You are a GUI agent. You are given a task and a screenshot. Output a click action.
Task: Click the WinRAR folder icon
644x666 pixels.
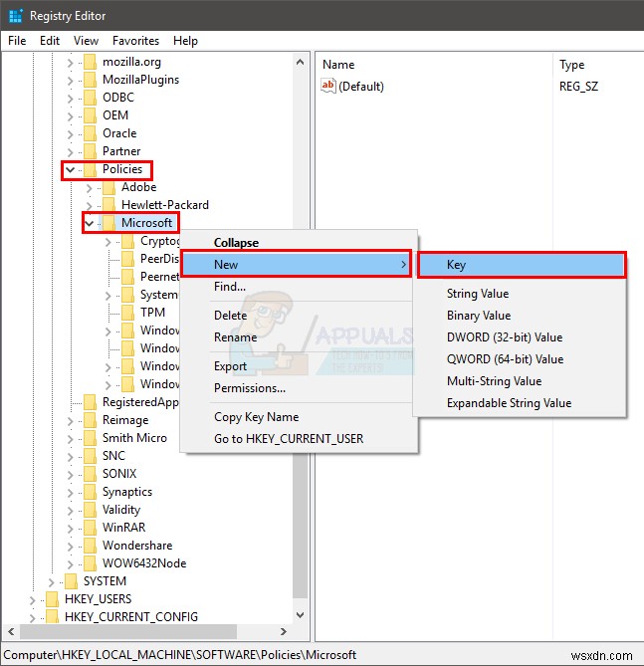point(90,528)
